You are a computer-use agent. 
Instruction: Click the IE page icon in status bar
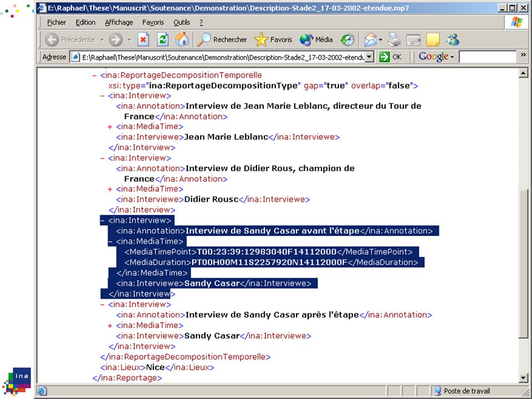pos(42,391)
